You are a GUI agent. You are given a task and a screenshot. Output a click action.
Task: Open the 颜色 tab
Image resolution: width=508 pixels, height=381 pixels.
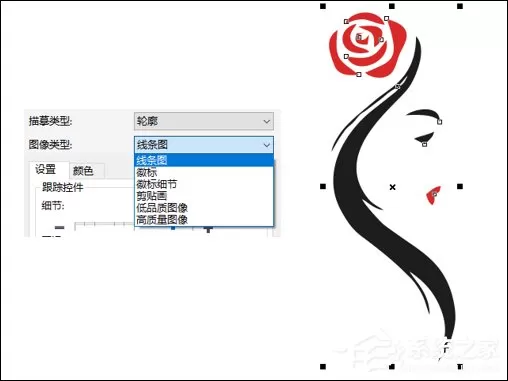pyautogui.click(x=83, y=171)
